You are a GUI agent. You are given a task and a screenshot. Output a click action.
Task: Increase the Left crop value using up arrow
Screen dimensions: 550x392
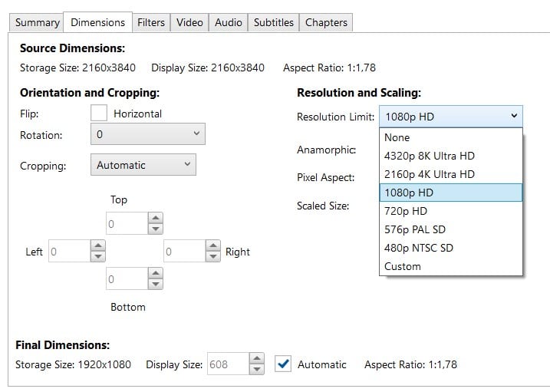click(x=97, y=246)
